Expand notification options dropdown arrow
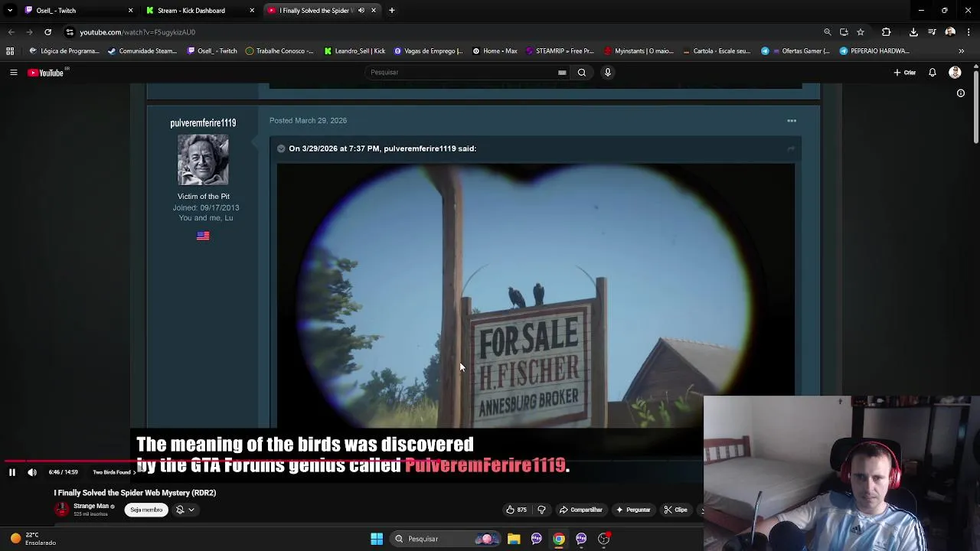Viewport: 980px width, 551px height. [x=191, y=510]
